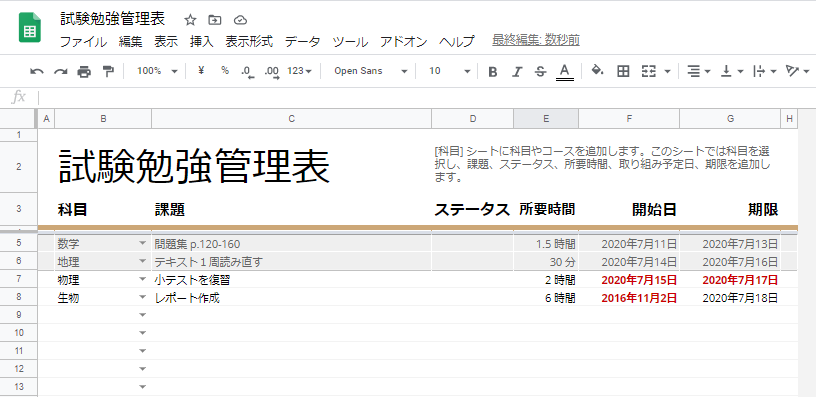This screenshot has width=816, height=397.
Task: Select column E header
Action: tap(546, 119)
